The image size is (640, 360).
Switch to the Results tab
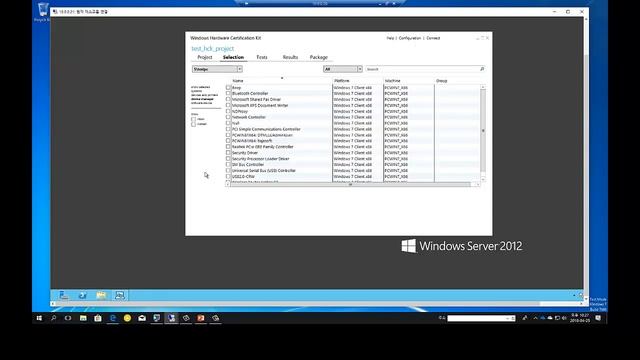pos(290,57)
